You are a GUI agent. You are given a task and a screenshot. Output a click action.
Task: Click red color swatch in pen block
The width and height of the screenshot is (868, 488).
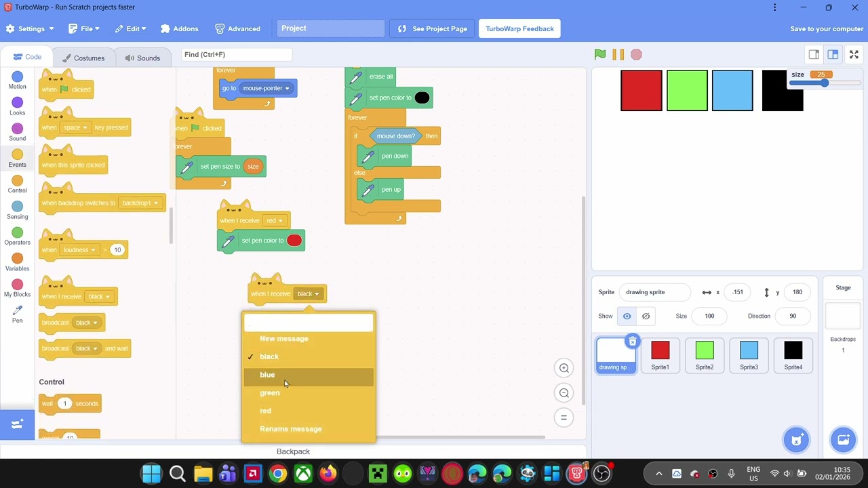tap(294, 241)
